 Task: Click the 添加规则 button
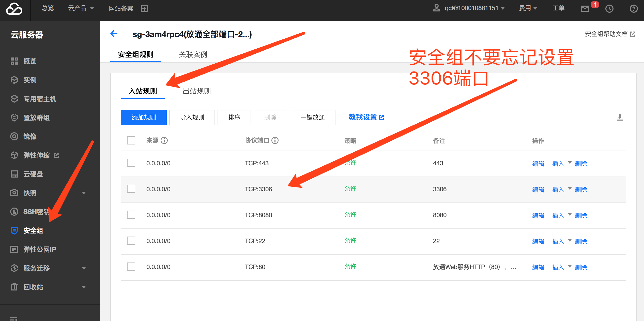coord(144,118)
